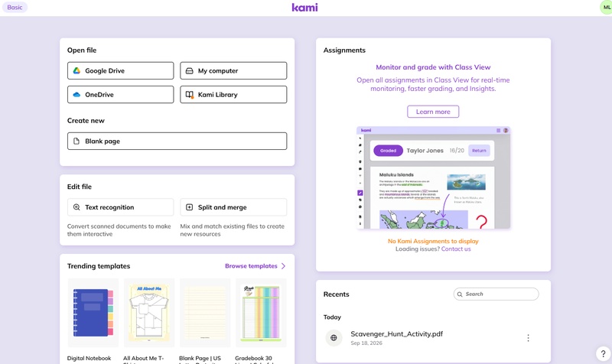Click the Contact us link
This screenshot has height=364, width=612.
[x=456, y=249]
